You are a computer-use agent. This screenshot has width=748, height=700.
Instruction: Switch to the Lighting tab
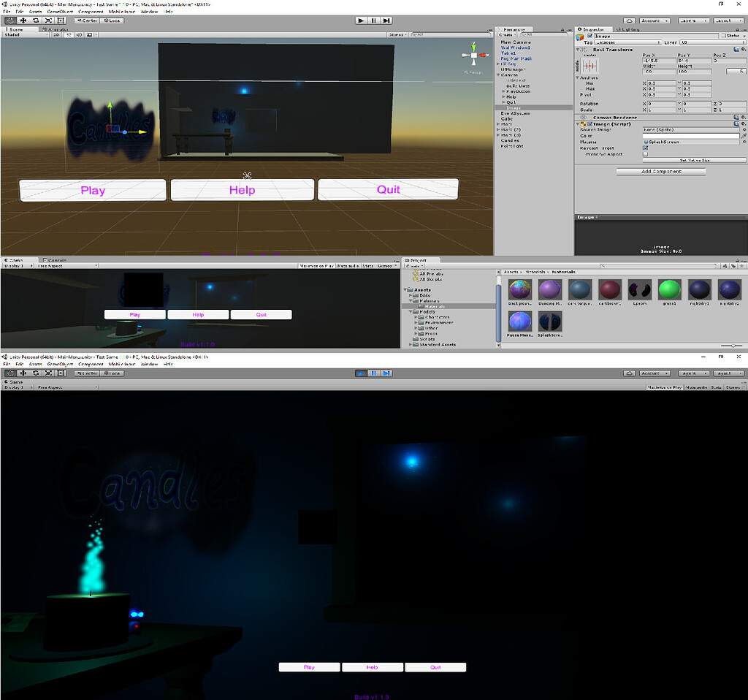click(x=627, y=29)
